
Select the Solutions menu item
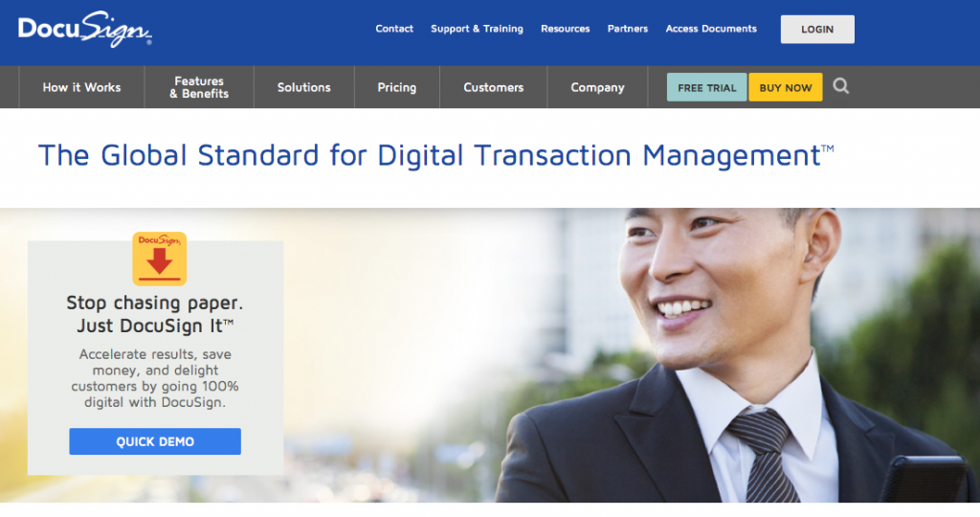pyautogui.click(x=304, y=87)
